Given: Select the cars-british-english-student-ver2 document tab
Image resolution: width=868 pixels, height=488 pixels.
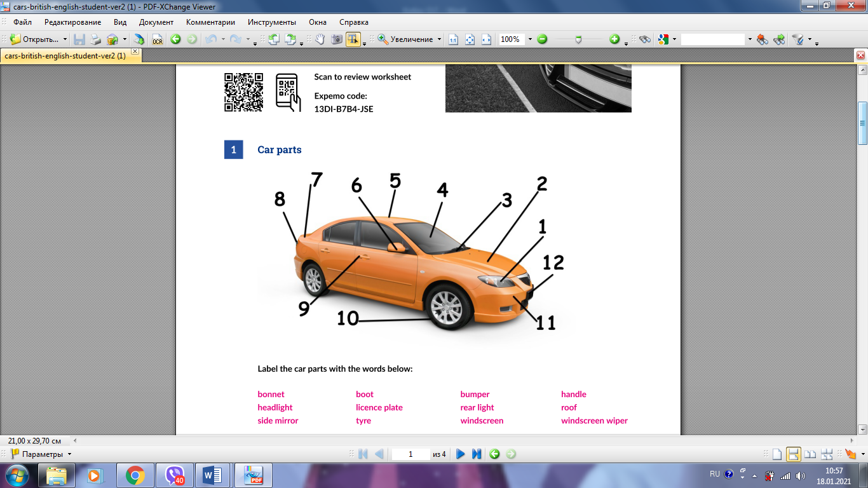Looking at the screenshot, I should click(x=65, y=56).
